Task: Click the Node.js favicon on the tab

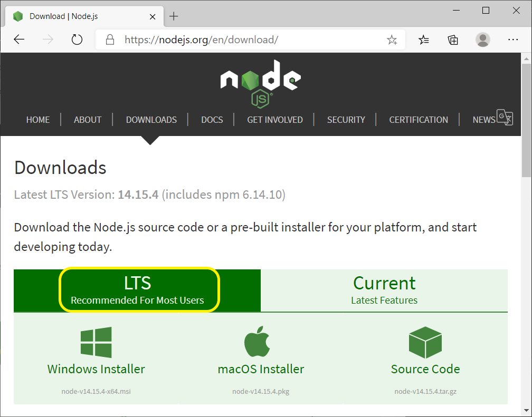Action: tap(18, 16)
